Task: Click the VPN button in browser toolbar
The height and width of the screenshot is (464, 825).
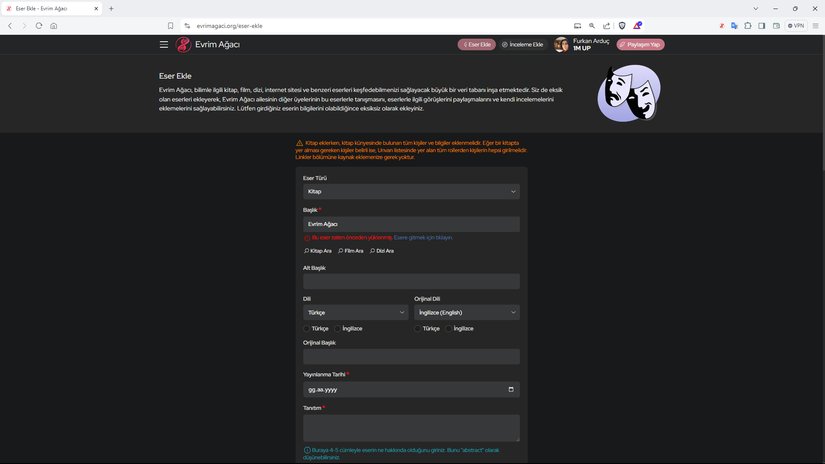Action: pyautogui.click(x=796, y=25)
